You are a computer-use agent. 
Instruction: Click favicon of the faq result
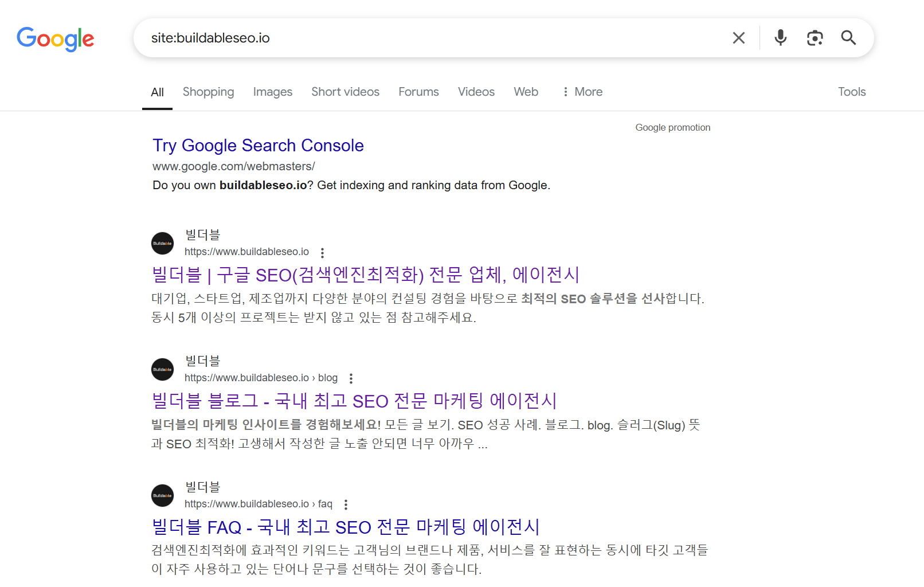(162, 495)
